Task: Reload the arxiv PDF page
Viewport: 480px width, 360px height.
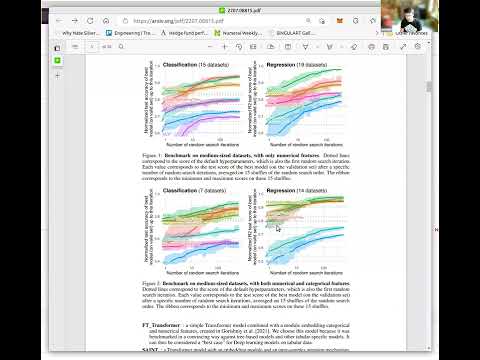Action: pos(90,21)
